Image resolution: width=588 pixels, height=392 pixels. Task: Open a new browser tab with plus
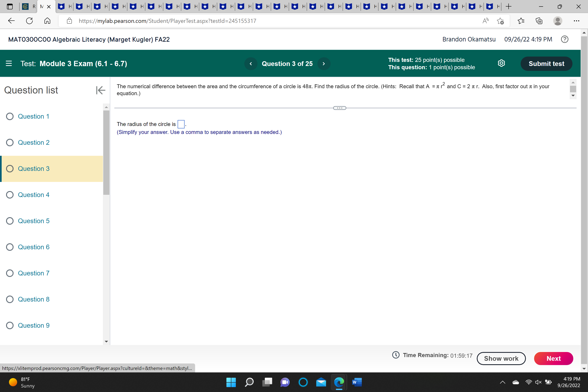pos(508,7)
